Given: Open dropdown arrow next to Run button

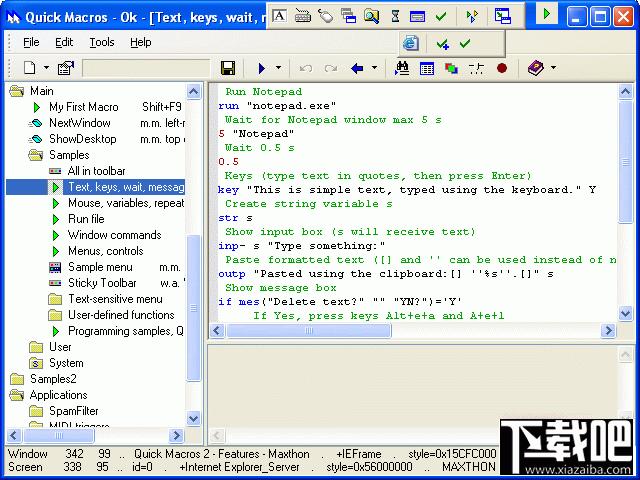Looking at the screenshot, I should tap(278, 68).
